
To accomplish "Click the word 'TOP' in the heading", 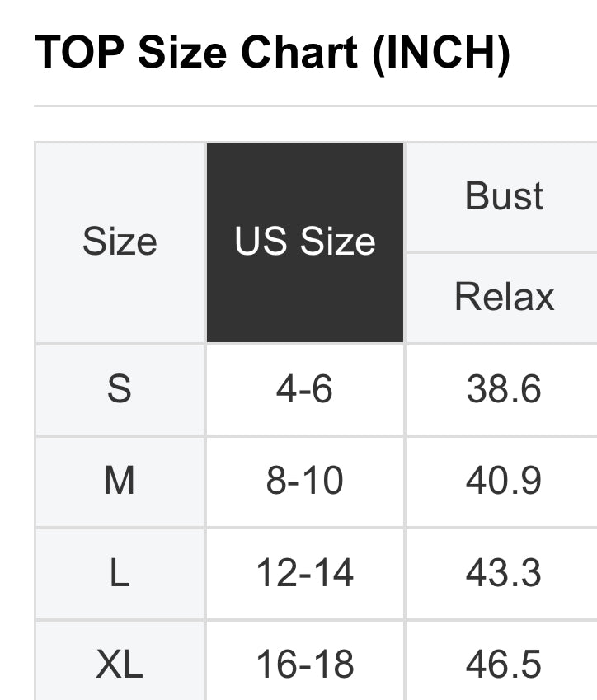I will 78,53.
